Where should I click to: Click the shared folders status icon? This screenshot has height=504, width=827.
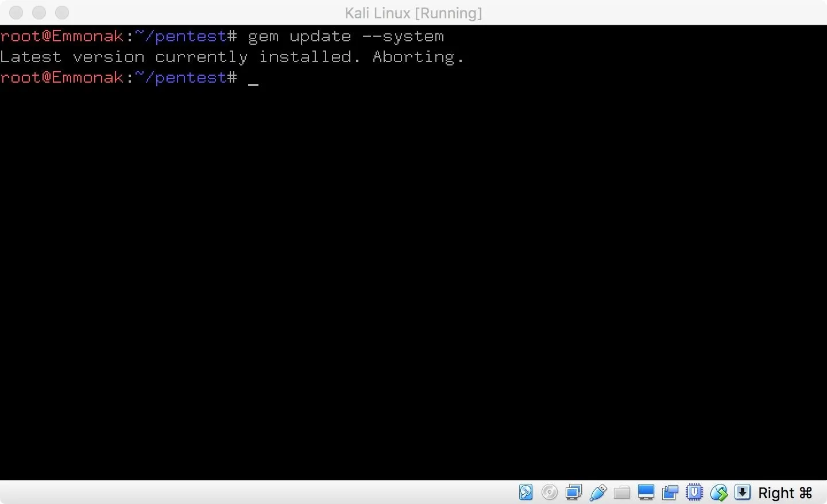click(x=622, y=493)
